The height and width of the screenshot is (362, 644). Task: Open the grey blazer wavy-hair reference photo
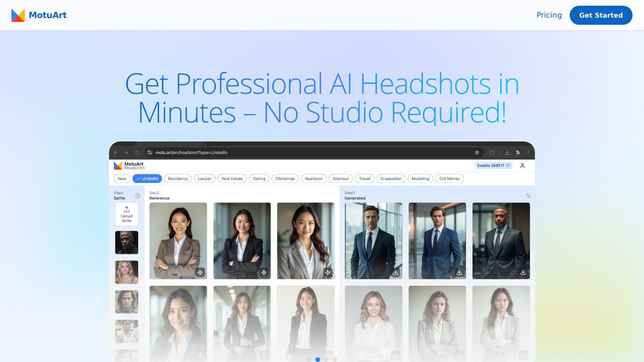pos(306,241)
